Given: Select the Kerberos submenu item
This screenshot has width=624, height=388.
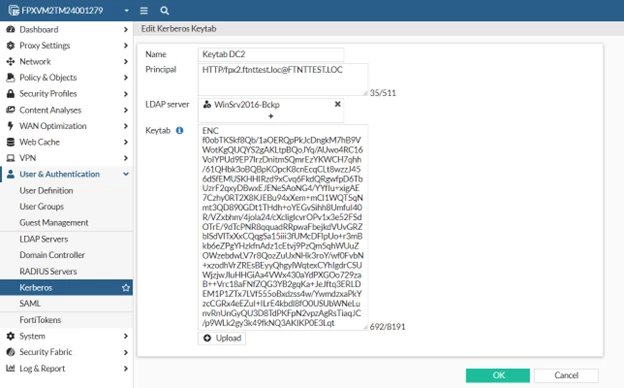Looking at the screenshot, I should [x=66, y=287].
